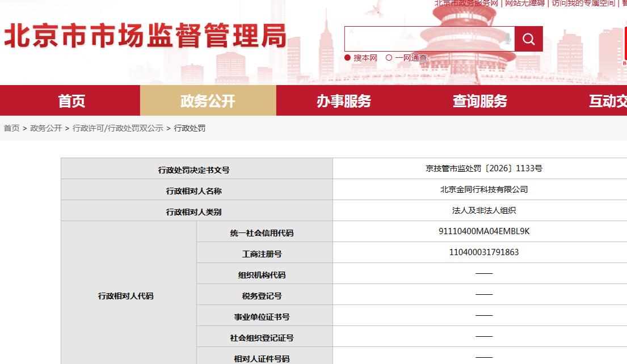Viewport: 627px width, 364px height.
Task: Click 行政处罚 breadcrumb item
Action: coord(190,128)
